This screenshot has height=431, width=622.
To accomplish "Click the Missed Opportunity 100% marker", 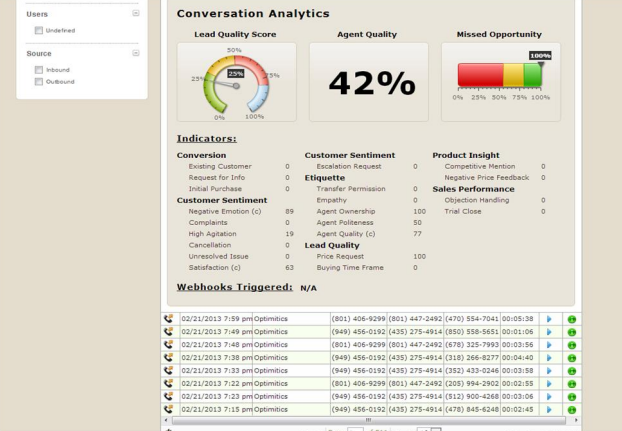I will pos(540,56).
